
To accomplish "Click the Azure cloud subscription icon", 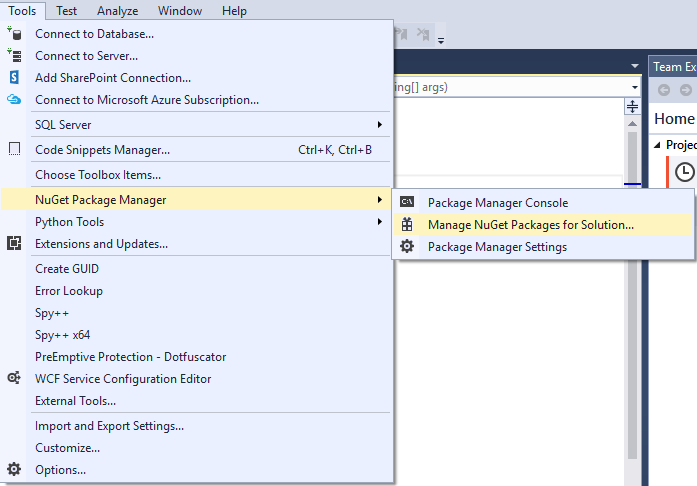I will (x=14, y=99).
